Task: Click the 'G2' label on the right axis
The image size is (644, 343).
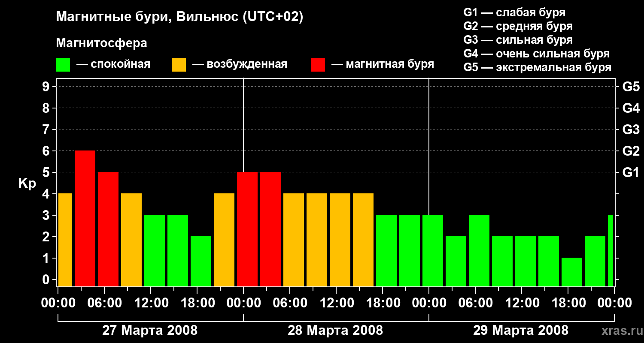Action: (x=631, y=151)
